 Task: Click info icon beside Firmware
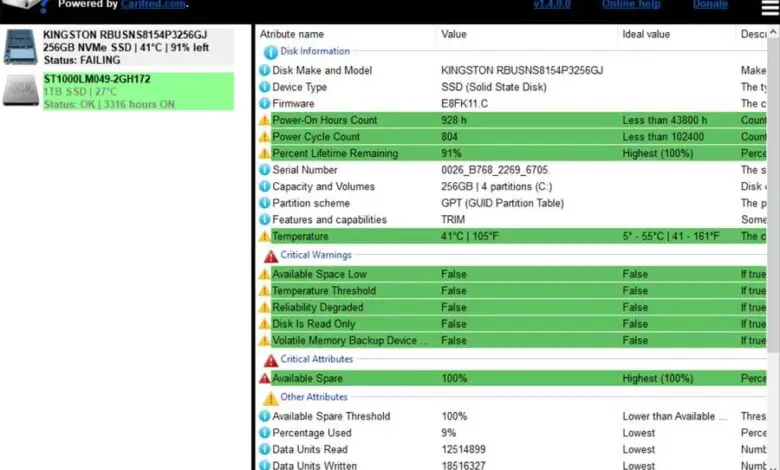click(x=264, y=103)
